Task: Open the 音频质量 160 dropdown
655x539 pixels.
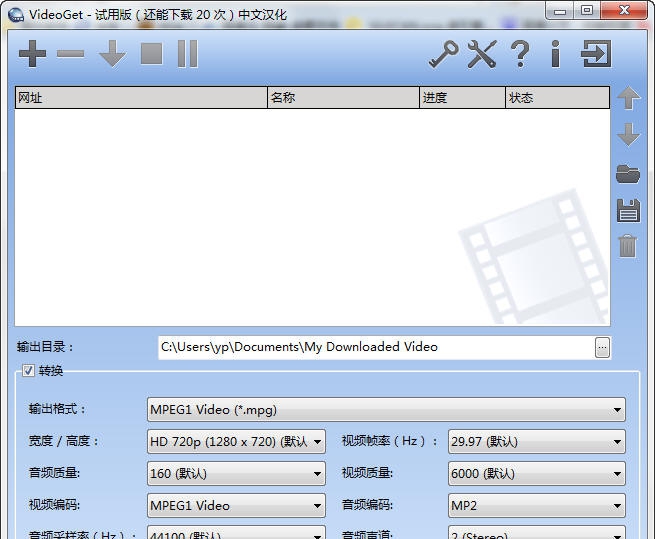Action: [x=236, y=473]
